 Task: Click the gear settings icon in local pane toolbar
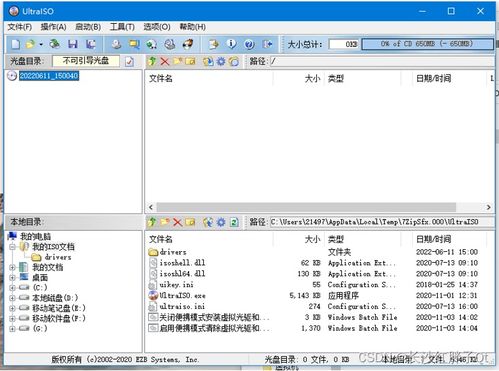point(221,222)
